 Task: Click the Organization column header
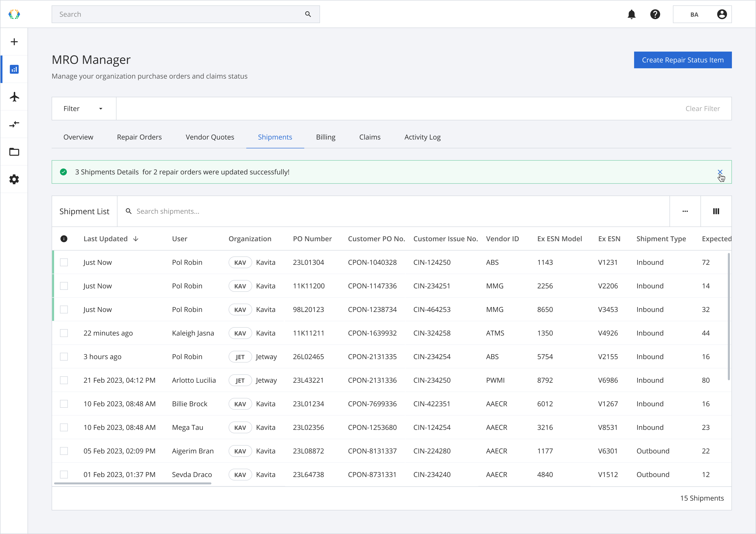[250, 239]
